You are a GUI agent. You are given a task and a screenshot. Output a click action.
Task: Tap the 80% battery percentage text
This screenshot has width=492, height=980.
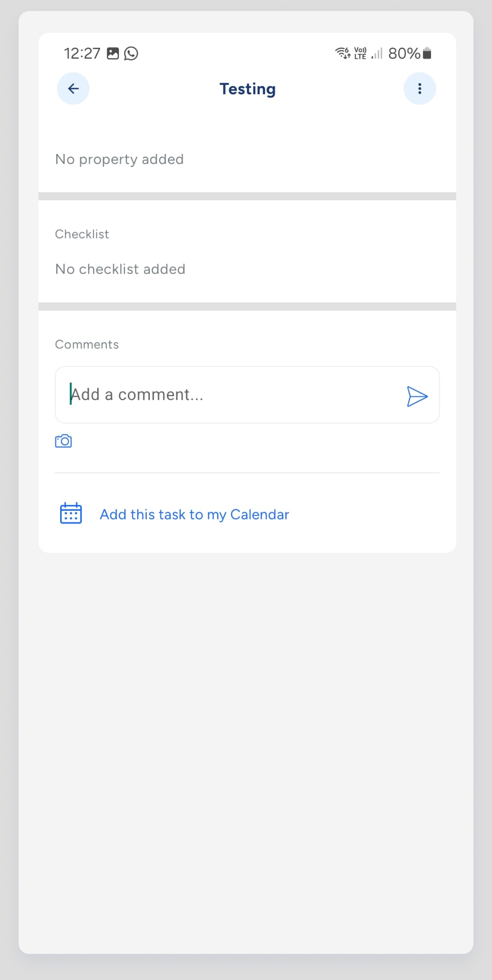click(404, 54)
